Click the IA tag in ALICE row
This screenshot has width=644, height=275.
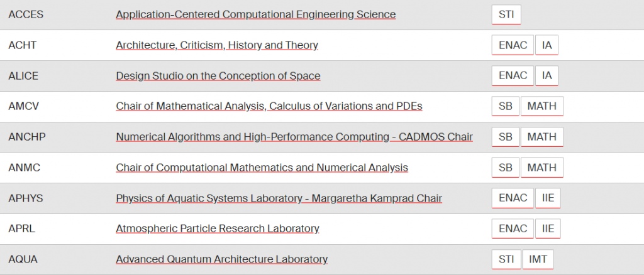coord(547,76)
